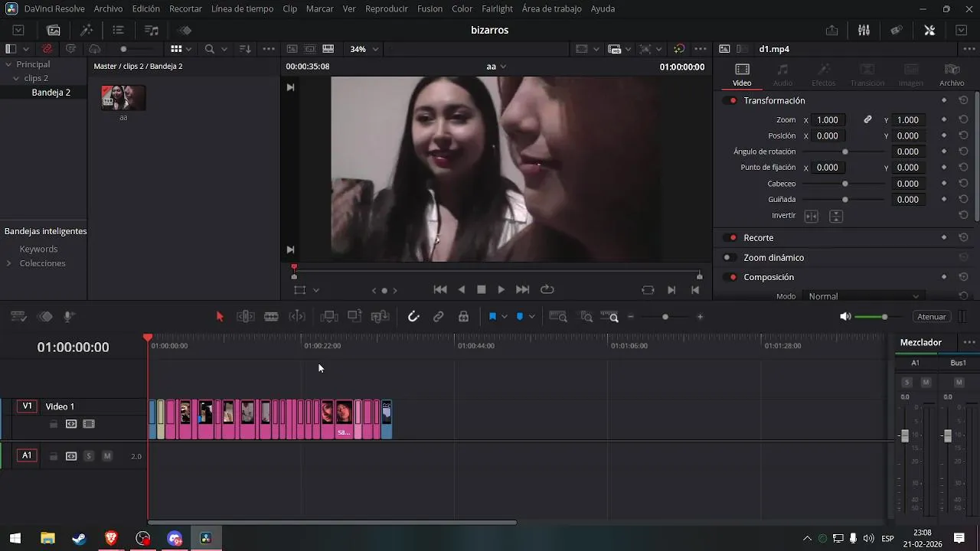Switch to the Archivo inspector tab
Screen dimensions: 980x551
click(952, 74)
